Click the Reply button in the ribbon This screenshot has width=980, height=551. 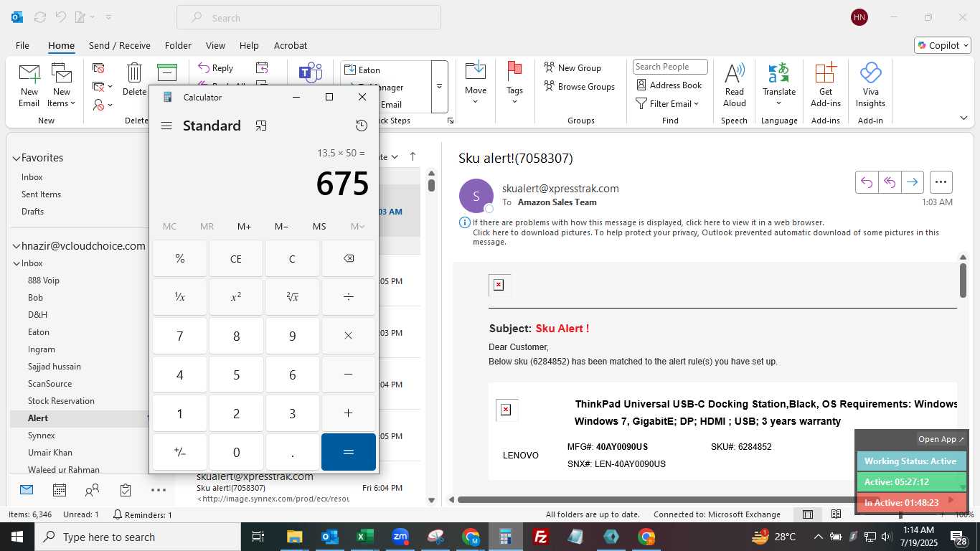tap(216, 68)
